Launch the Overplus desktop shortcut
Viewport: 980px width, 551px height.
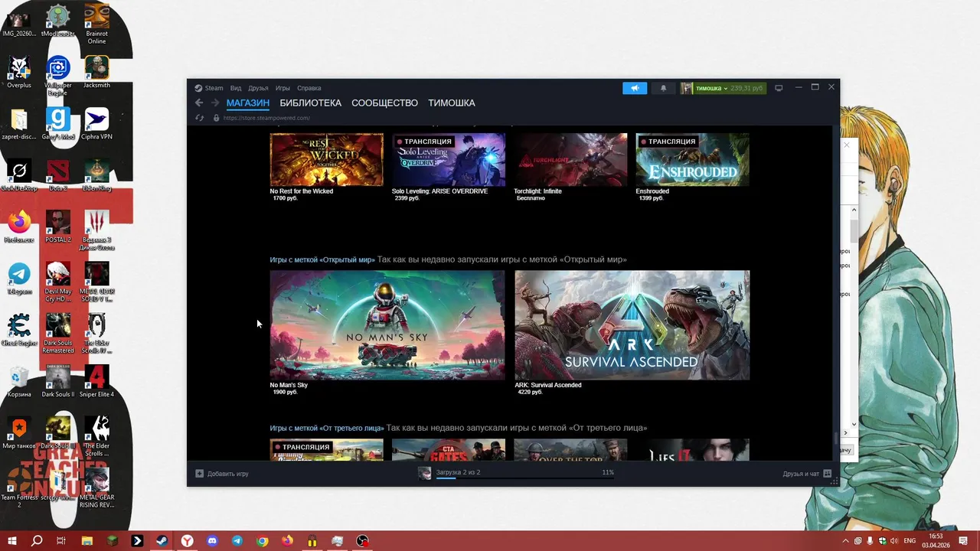(x=19, y=73)
